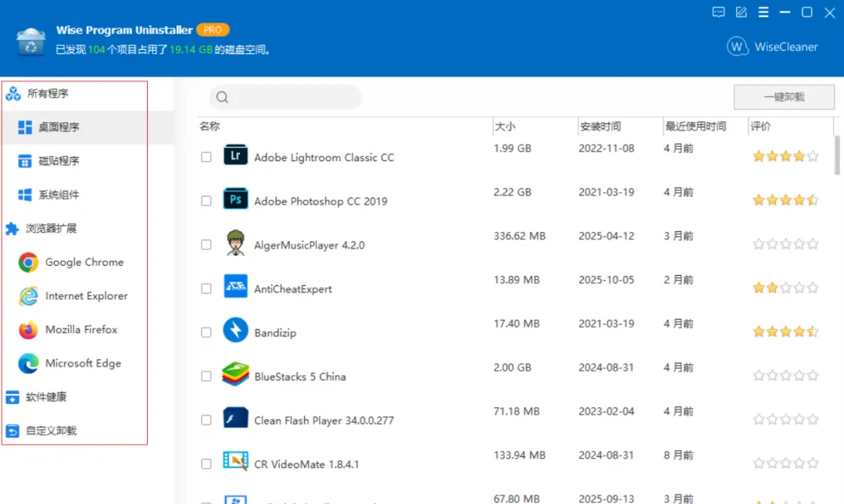844x504 pixels.
Task: Sort by the 安装时间 column header
Action: tap(599, 127)
